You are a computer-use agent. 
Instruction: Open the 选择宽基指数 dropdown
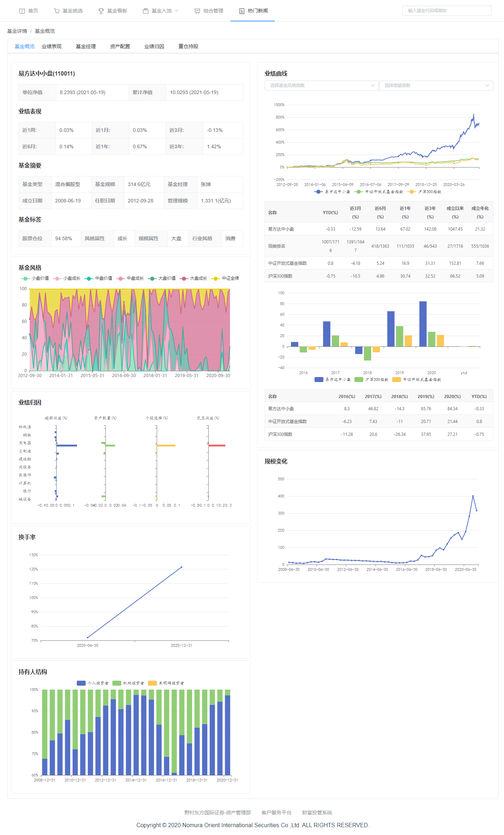[x=436, y=86]
